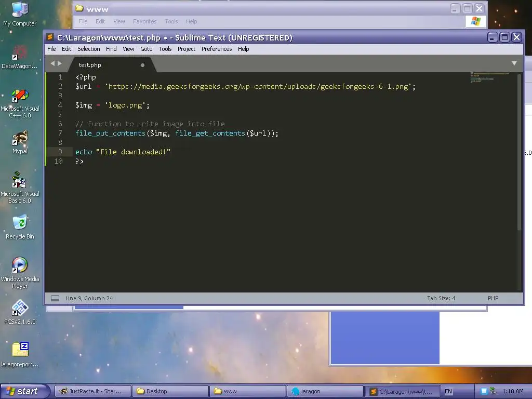Launch Mypal browser desktop icon

[x=20, y=142]
